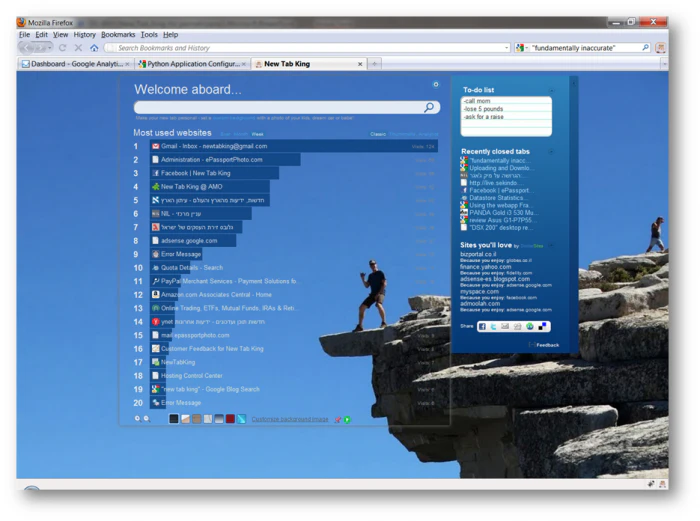Select the cyan background swatch
This screenshot has width=700, height=521.
241,419
